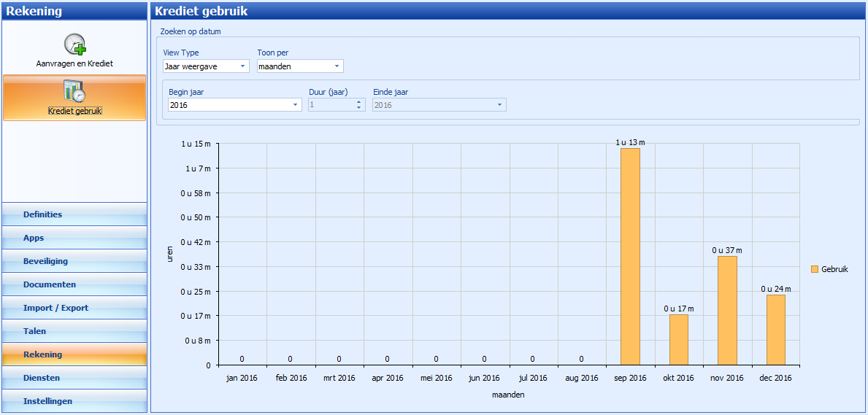Click the sep 2016 bar

[x=630, y=257]
